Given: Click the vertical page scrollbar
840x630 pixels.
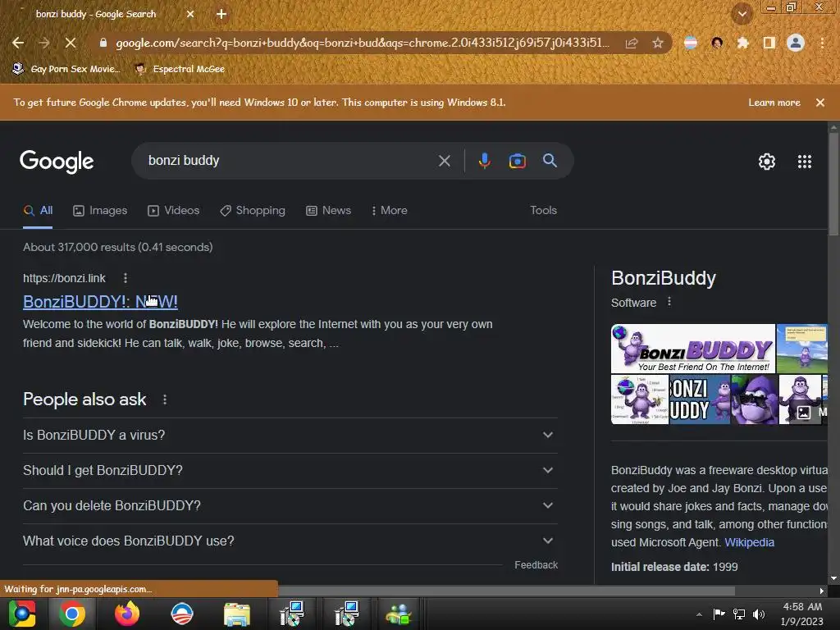Looking at the screenshot, I should coord(833,184).
